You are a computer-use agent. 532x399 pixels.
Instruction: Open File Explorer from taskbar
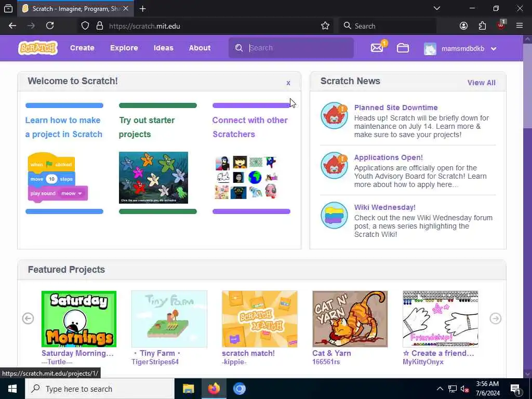click(188, 389)
